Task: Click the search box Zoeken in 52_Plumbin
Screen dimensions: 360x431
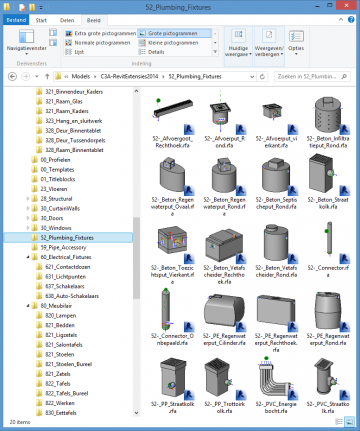Action: point(311,77)
